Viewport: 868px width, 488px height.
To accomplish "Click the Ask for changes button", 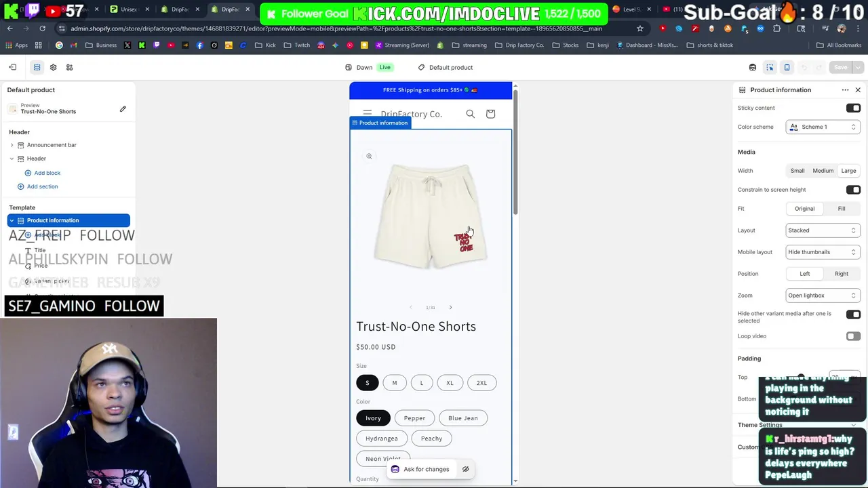I will [420, 469].
